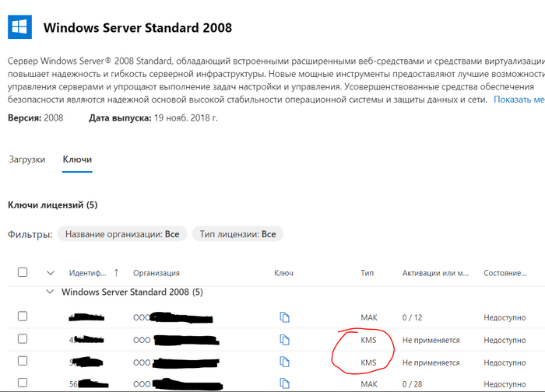The height and width of the screenshot is (392, 545).
Task: Check the box for the first KMS row
Action: [x=23, y=338]
